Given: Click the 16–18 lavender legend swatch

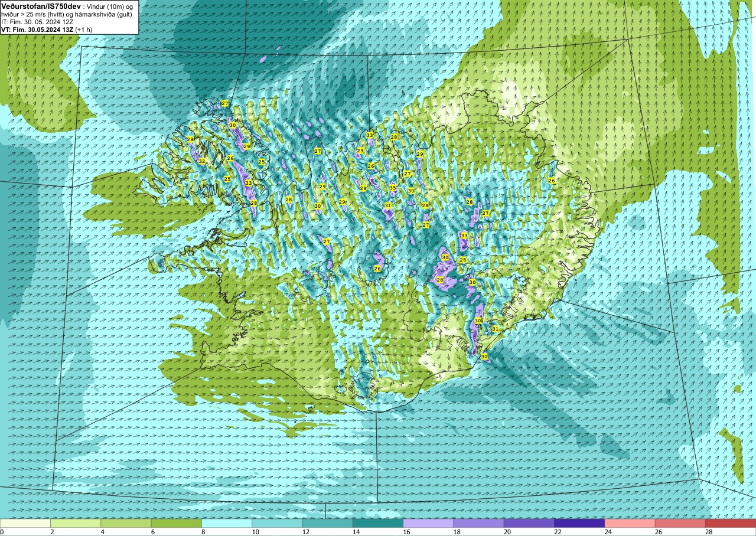Looking at the screenshot, I should pos(428,523).
